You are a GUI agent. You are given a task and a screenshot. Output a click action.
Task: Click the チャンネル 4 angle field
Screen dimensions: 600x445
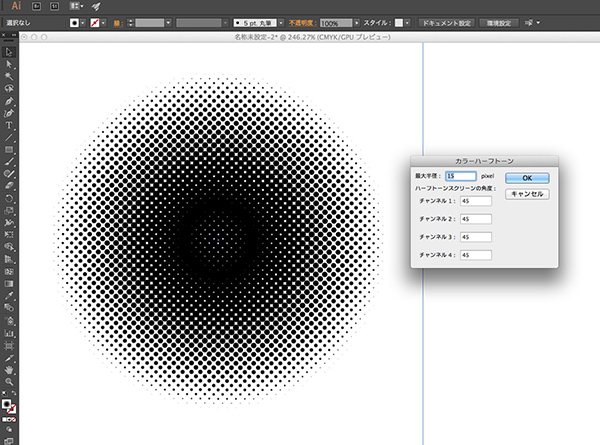[x=475, y=255]
